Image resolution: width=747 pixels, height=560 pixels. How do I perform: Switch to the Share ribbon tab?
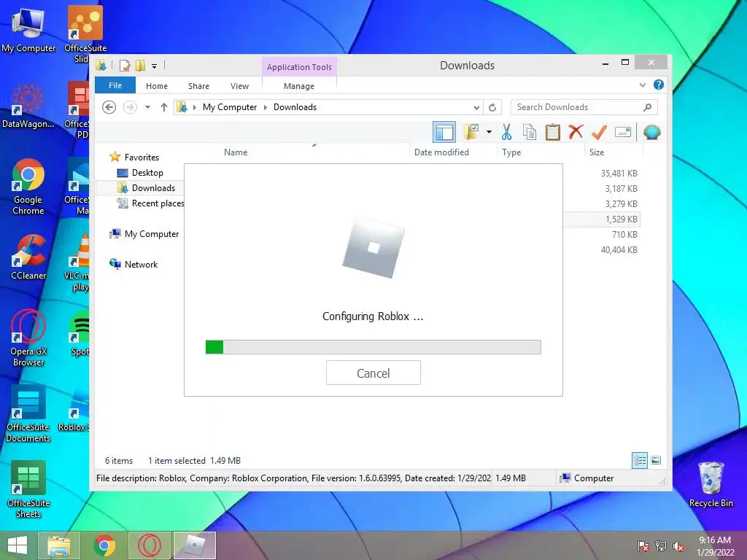click(x=198, y=86)
